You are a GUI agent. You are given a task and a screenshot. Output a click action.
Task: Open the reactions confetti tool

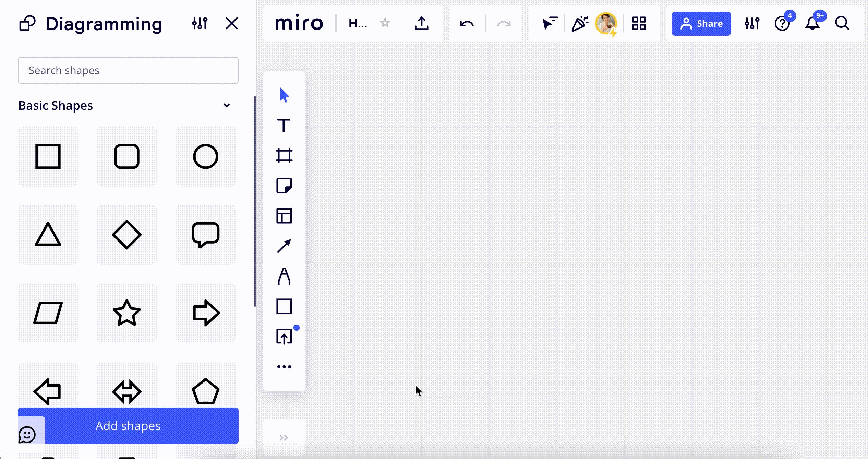tap(580, 23)
